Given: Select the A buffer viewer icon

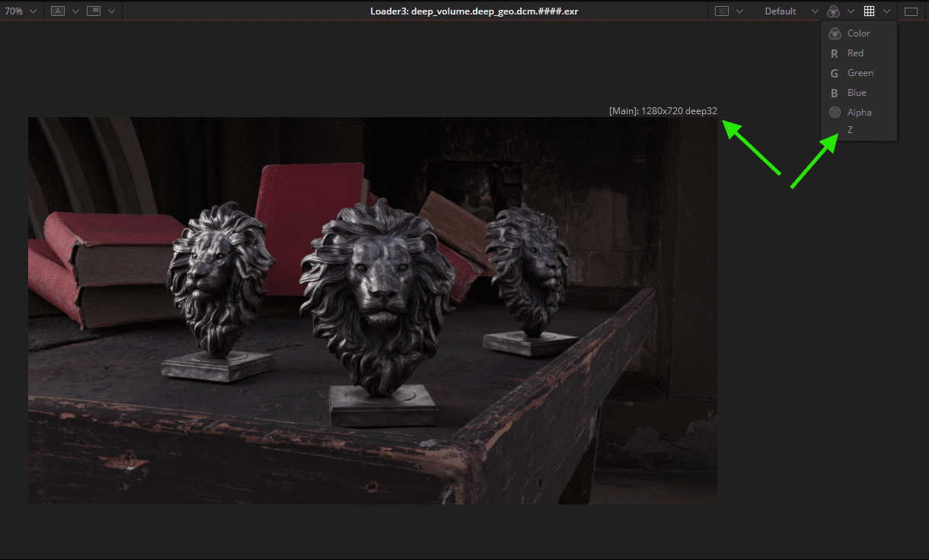Looking at the screenshot, I should click(x=59, y=11).
